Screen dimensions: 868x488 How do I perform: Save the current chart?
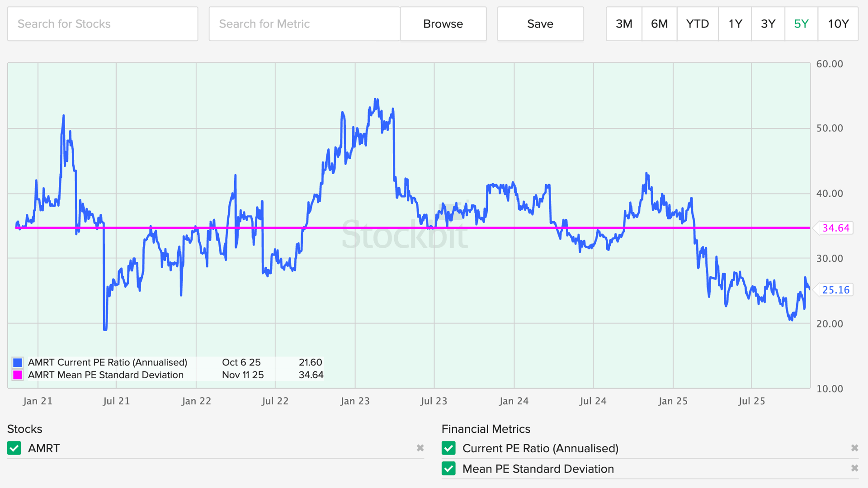(x=540, y=24)
